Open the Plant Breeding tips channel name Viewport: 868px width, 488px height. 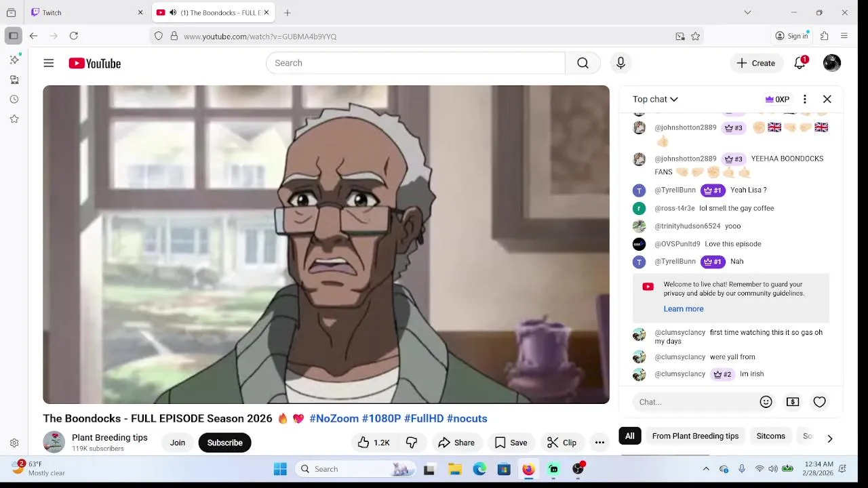pyautogui.click(x=110, y=438)
